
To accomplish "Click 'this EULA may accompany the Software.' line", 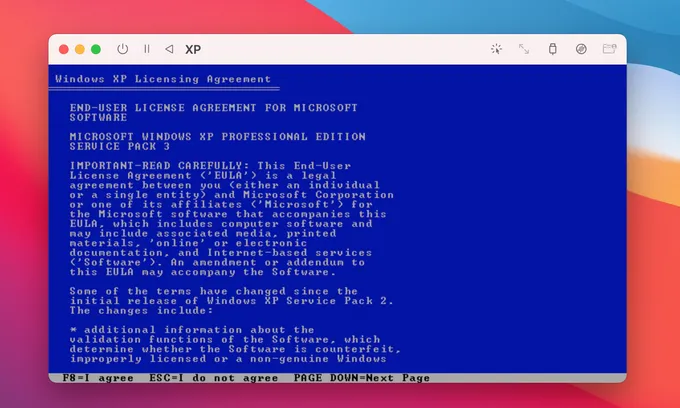I will pyautogui.click(x=203, y=272).
